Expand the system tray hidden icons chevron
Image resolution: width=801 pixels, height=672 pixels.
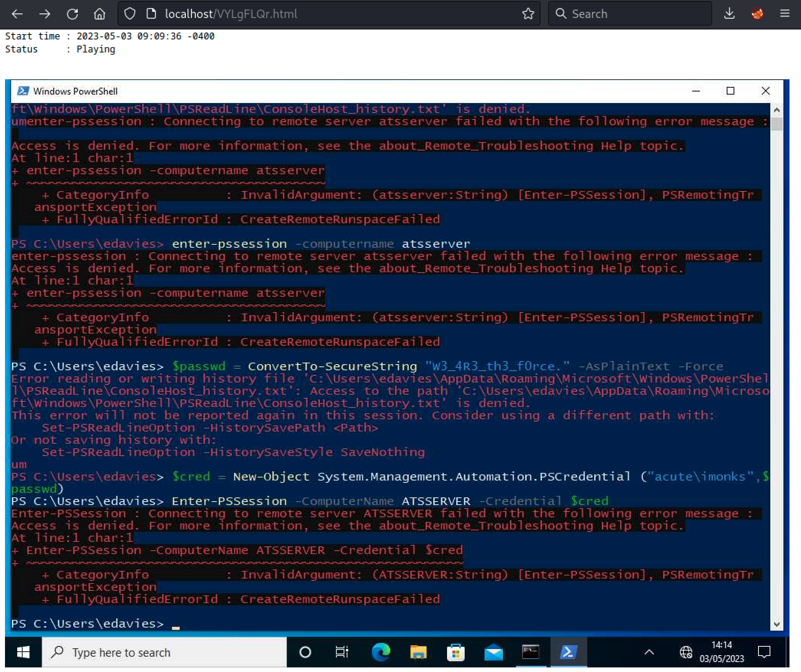[649, 652]
